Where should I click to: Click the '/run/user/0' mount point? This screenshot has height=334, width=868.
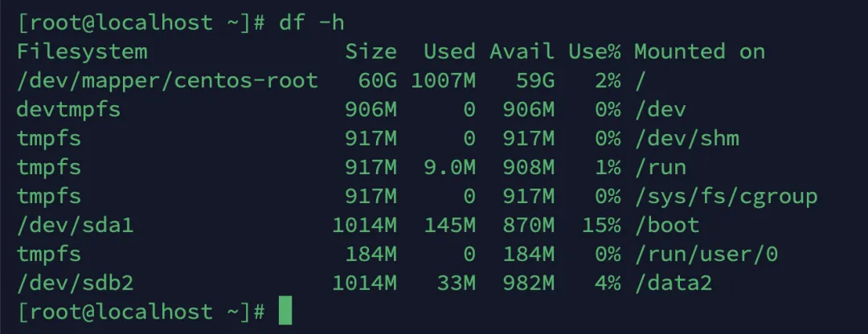(x=706, y=254)
